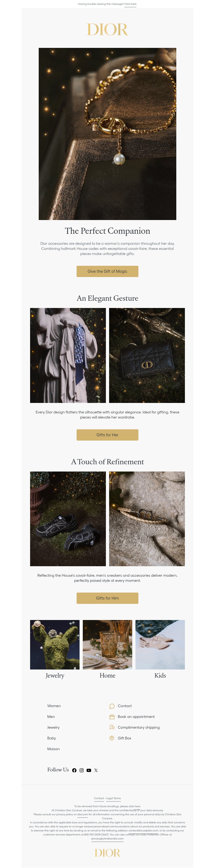215x868 pixels.
Task: Open the YouTube social icon
Action: click(89, 770)
